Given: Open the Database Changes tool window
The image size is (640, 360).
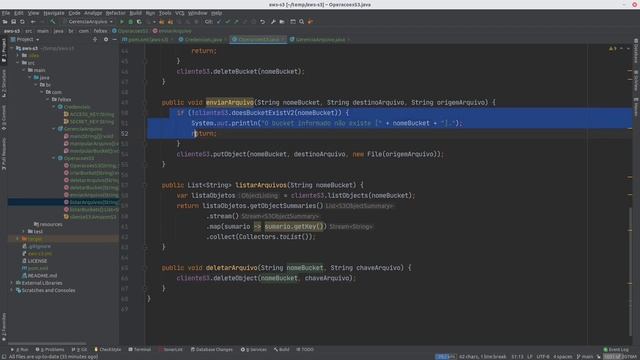Looking at the screenshot, I should (x=212, y=349).
